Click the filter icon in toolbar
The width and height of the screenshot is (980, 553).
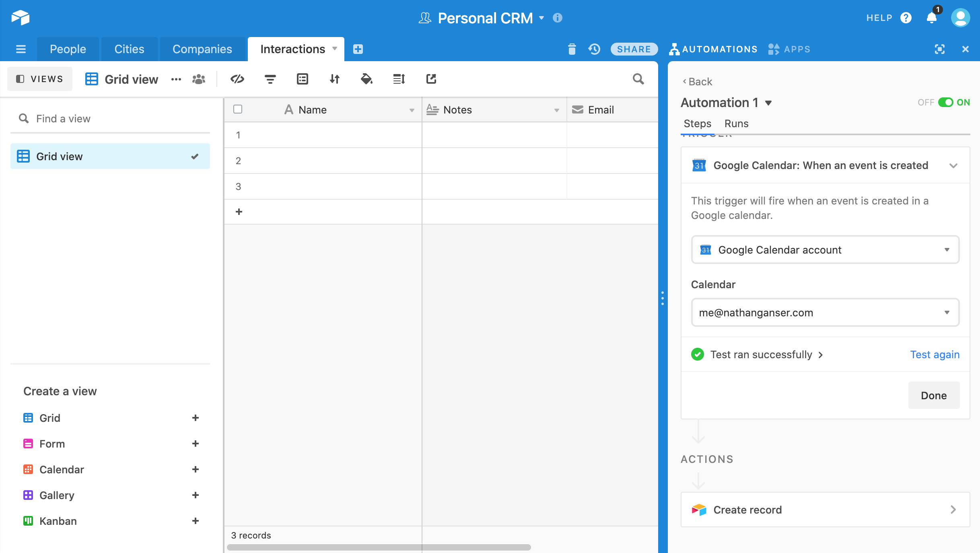pos(269,79)
